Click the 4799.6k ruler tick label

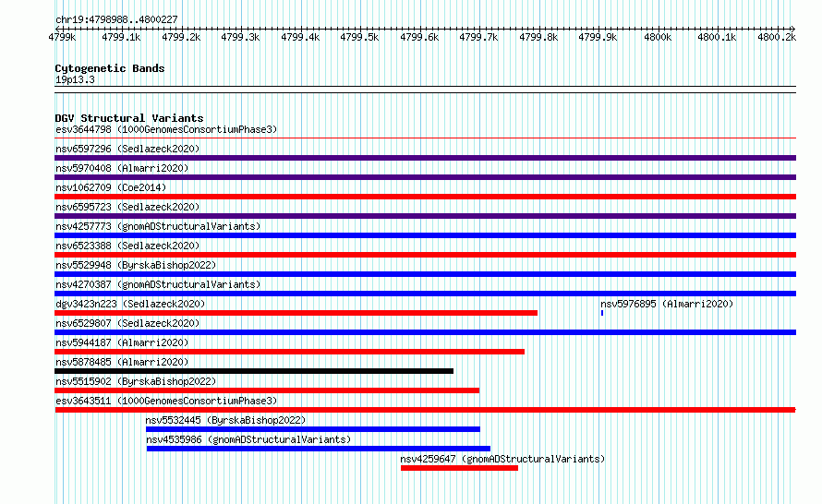(x=419, y=37)
